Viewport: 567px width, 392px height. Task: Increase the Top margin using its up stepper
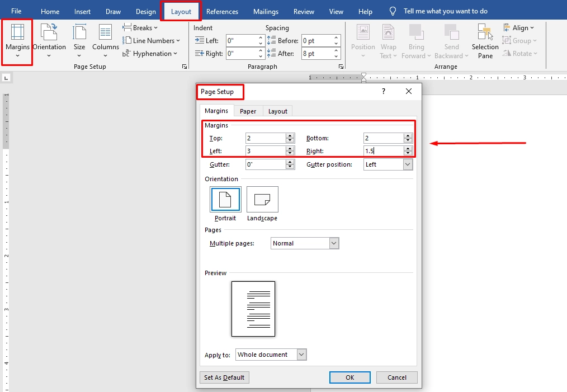coord(290,135)
